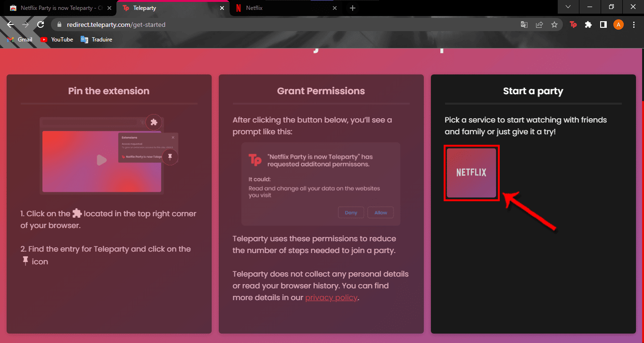Image resolution: width=644 pixels, height=343 pixels.
Task: Click the Grant Permissions heading
Action: (x=321, y=91)
